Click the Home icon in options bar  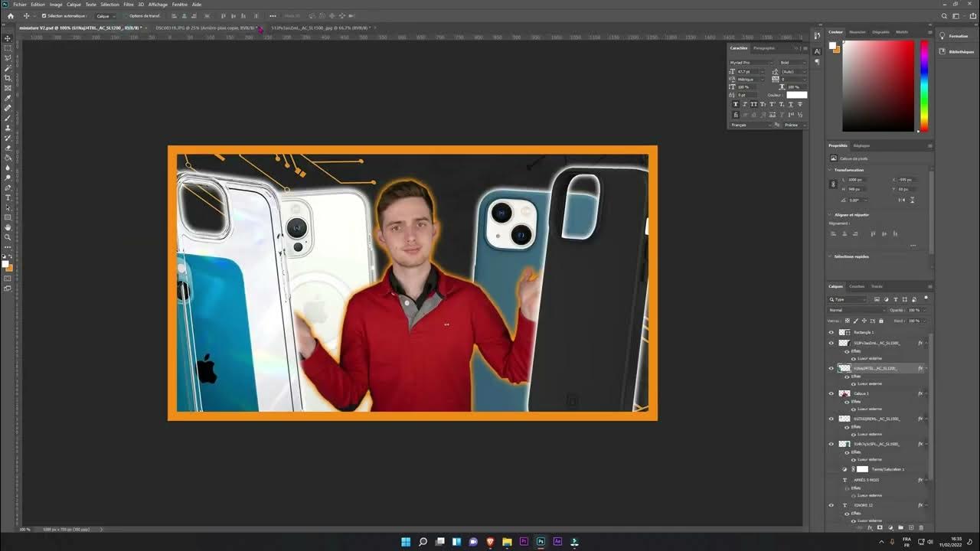(x=11, y=15)
